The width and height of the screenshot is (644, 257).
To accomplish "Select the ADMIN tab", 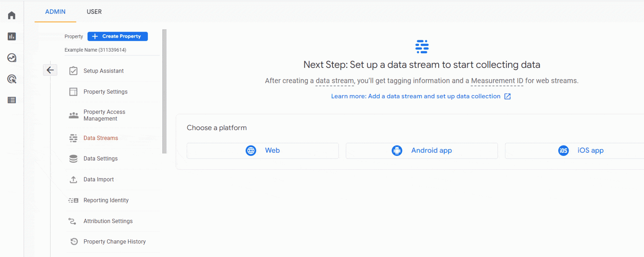I will pyautogui.click(x=55, y=12).
